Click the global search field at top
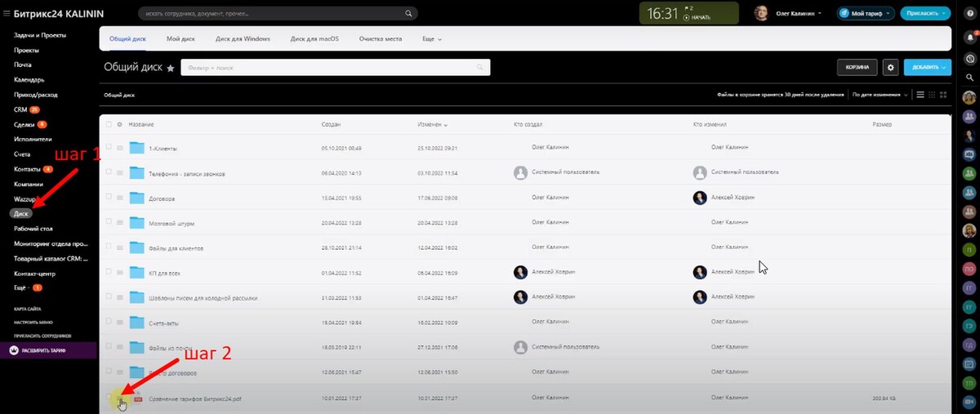980x414 pixels. 278,14
